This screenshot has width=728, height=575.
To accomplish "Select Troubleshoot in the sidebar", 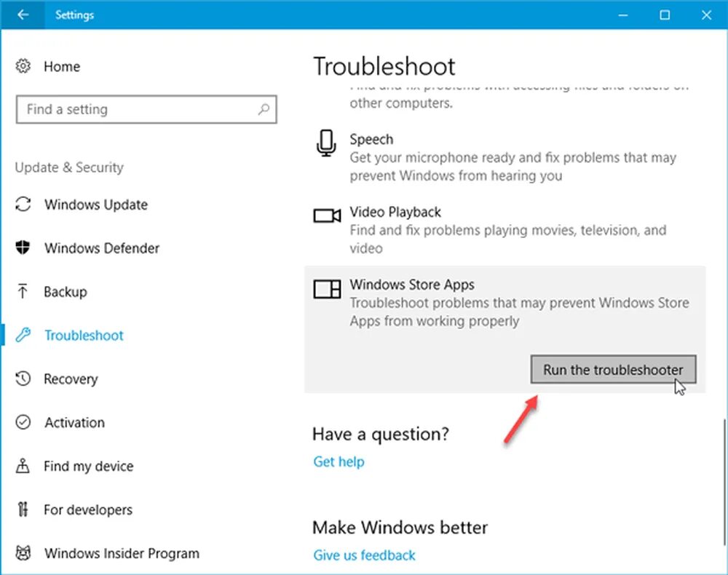I will coord(84,336).
